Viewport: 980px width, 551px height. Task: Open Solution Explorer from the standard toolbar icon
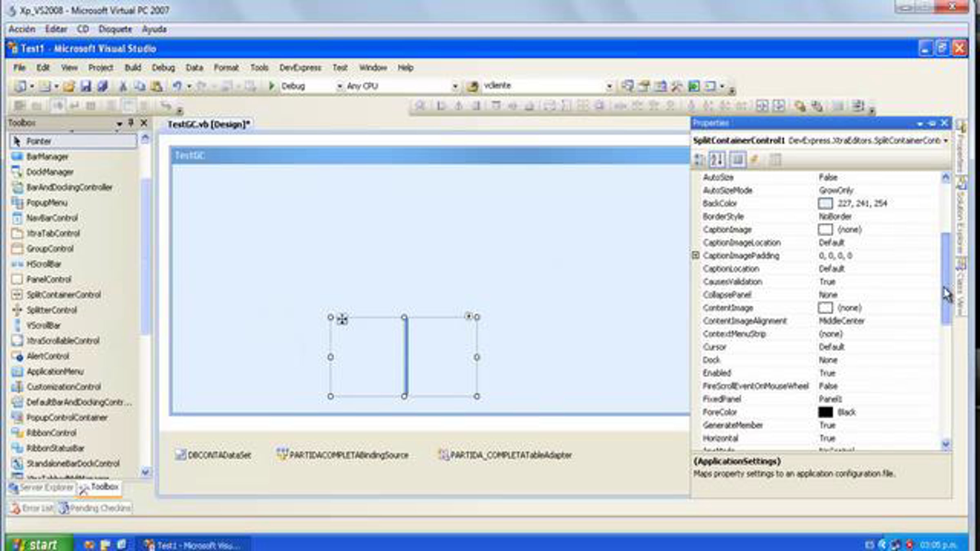pyautogui.click(x=627, y=86)
